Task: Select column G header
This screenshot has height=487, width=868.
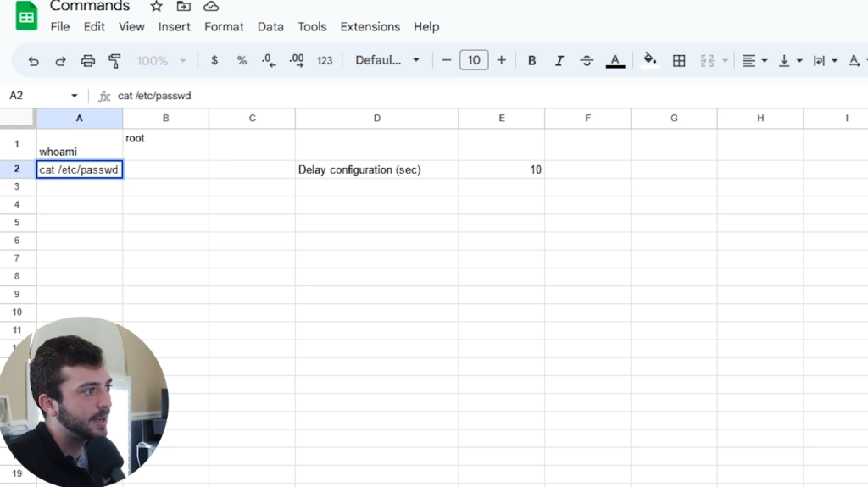Action: point(674,119)
